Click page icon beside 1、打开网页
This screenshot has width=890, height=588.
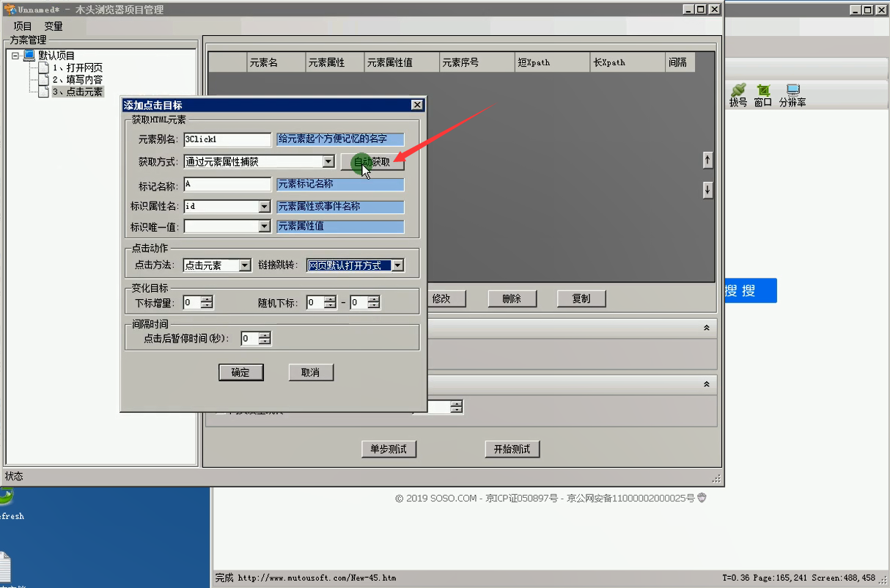43,67
